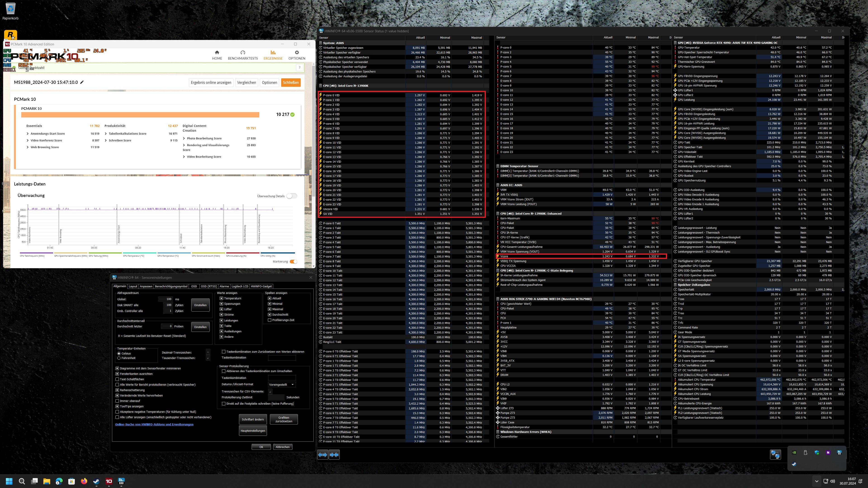Switch to HWiNFO taskbar icon
The height and width of the screenshot is (488, 868).
coord(121,481)
